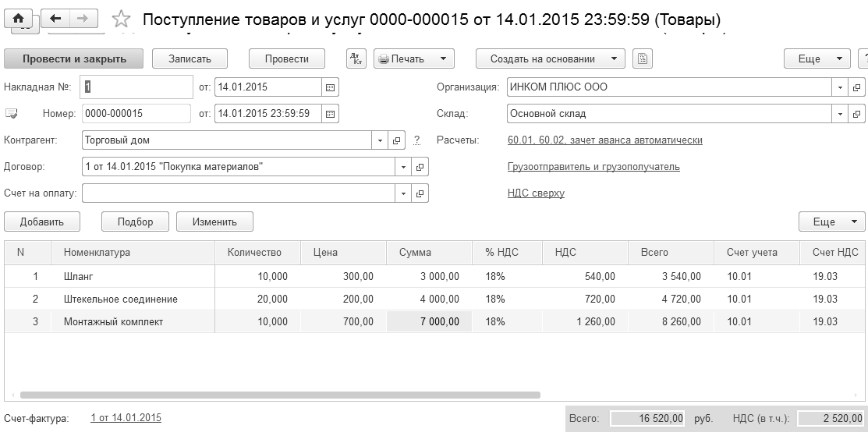This screenshot has height=436, width=868.
Task: Open calendar for document date 14.01.2015 23:59:59
Action: click(x=330, y=113)
